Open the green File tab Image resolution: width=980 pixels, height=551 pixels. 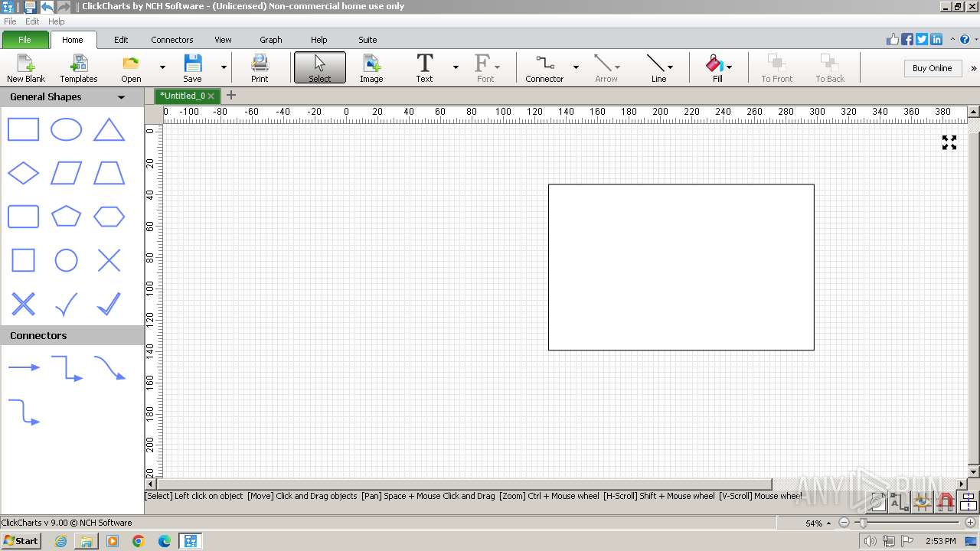pos(24,40)
